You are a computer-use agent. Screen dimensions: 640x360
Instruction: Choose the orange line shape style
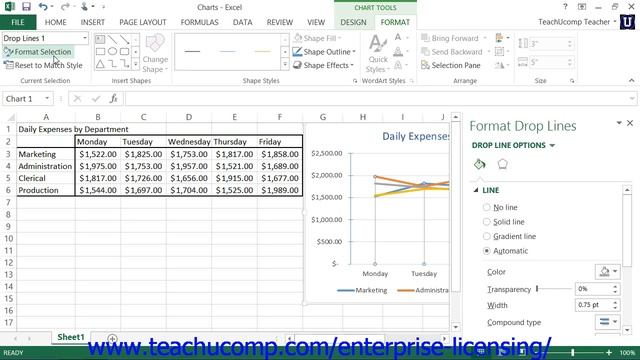click(x=262, y=51)
